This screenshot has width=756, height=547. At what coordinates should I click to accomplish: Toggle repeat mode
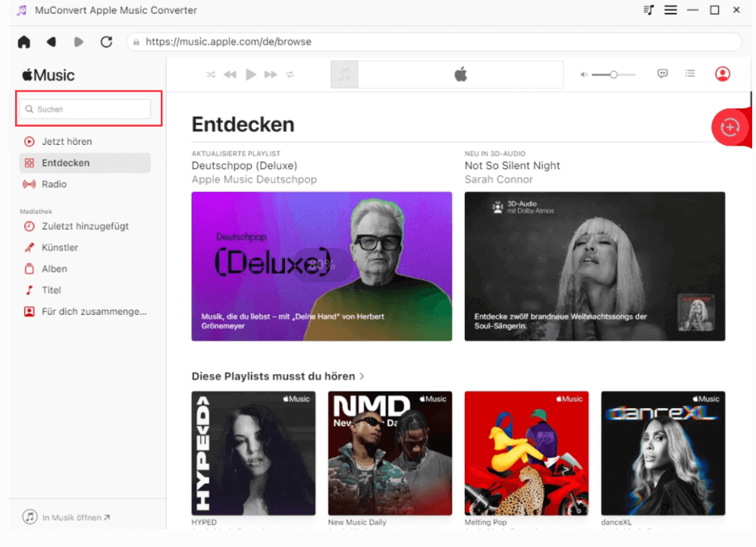(x=290, y=74)
